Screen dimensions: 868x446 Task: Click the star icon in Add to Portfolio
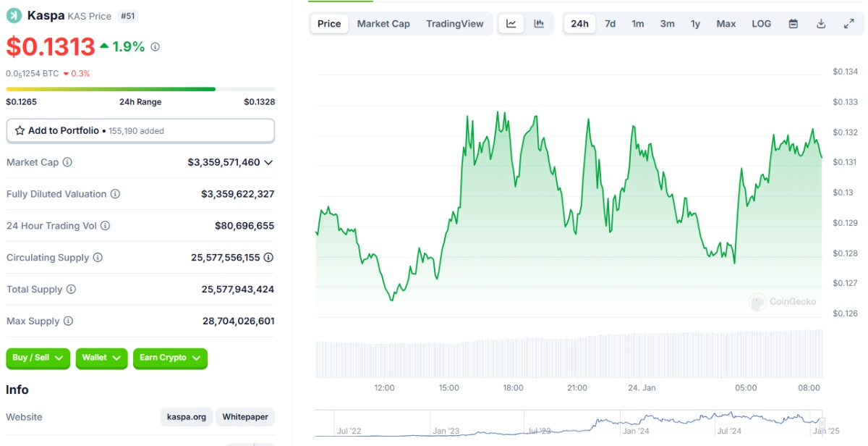pos(20,131)
